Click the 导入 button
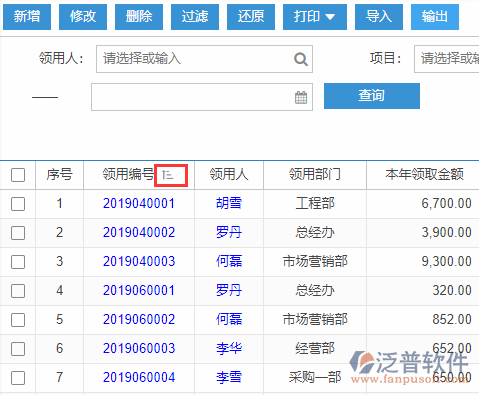This screenshot has width=479, height=395. point(379,17)
